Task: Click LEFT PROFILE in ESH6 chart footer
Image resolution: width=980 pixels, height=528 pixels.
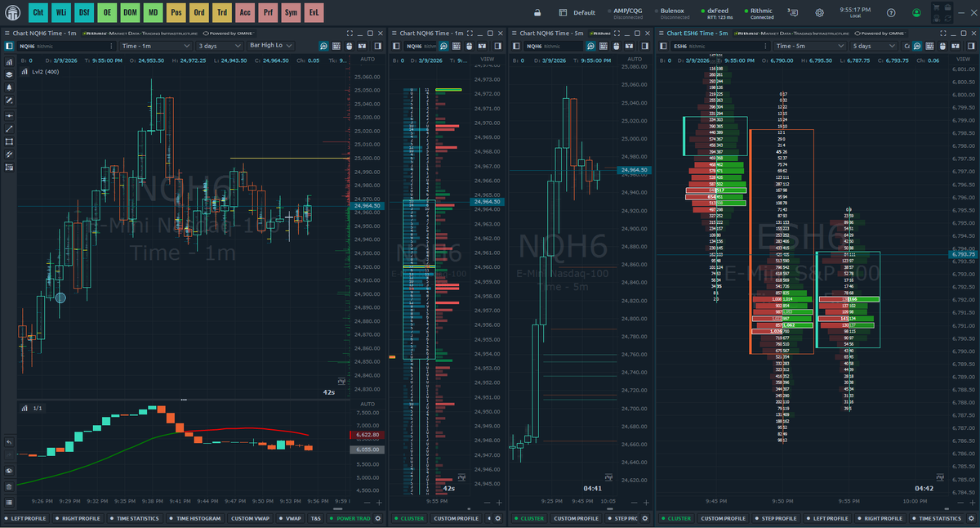Action: coord(826,518)
